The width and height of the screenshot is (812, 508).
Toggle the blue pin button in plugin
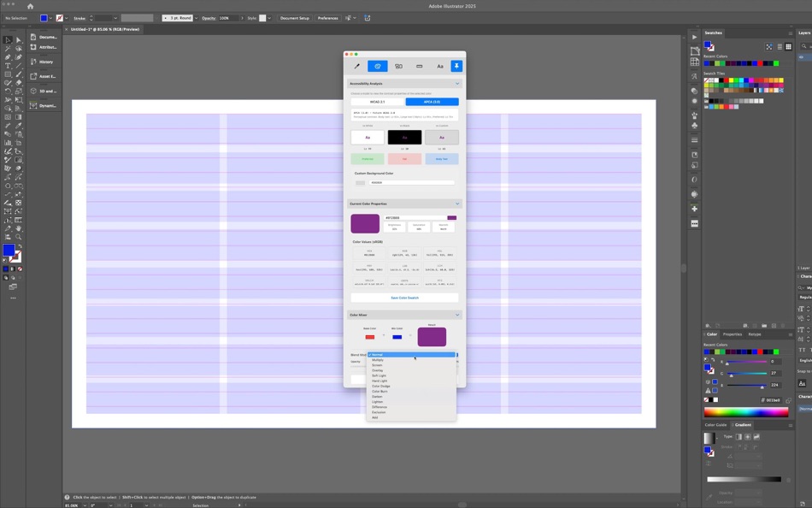click(x=456, y=66)
